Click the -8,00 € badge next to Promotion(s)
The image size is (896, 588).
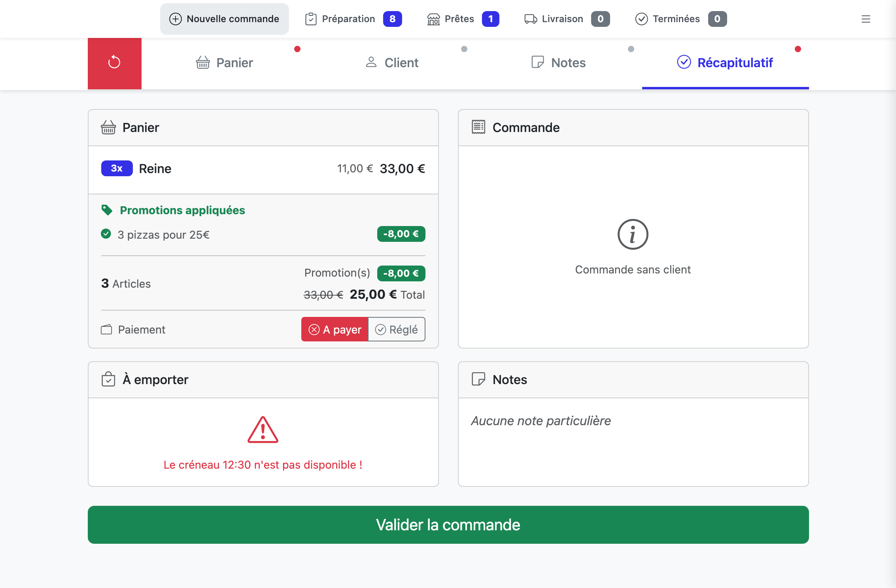click(401, 273)
